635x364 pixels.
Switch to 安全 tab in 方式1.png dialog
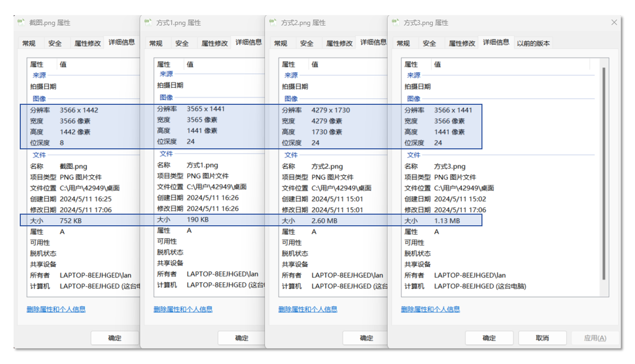coord(182,44)
